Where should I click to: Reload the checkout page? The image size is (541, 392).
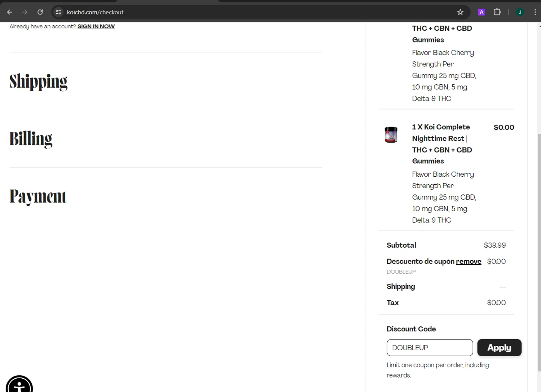click(x=40, y=12)
